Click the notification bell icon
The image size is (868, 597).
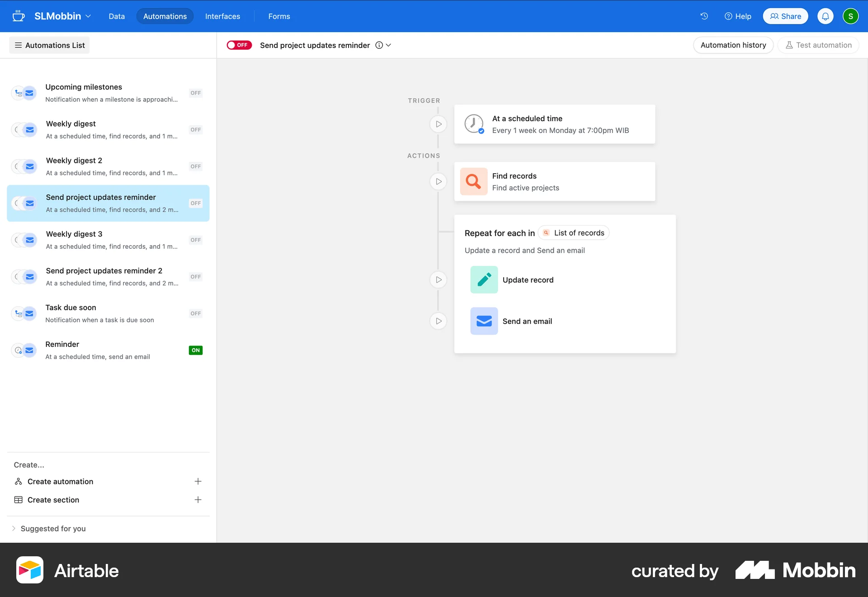click(x=825, y=16)
